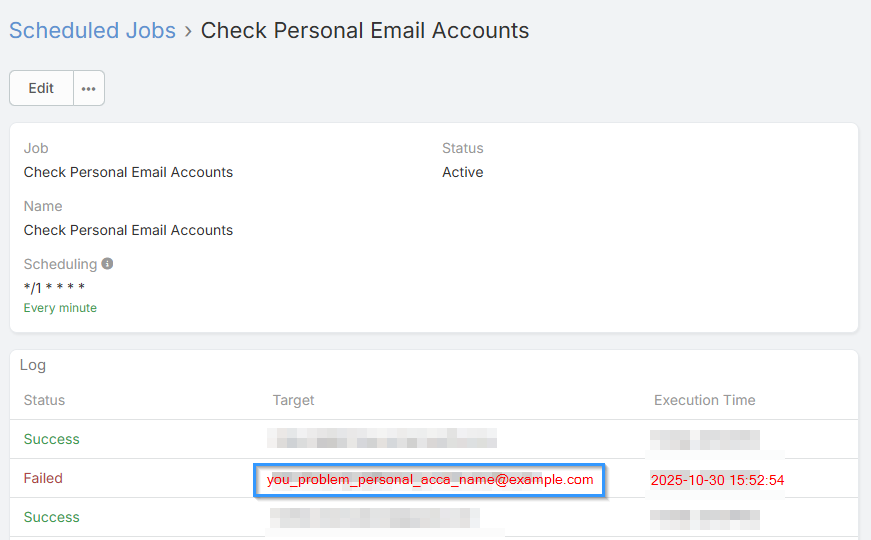Click the Active status value
871x540 pixels.
(x=462, y=172)
